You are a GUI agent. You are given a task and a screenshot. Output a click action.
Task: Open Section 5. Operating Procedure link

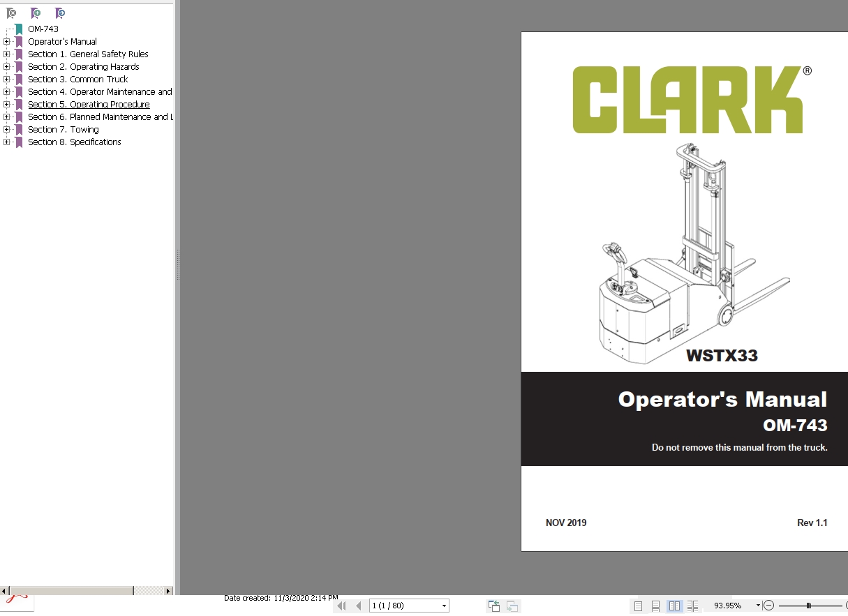89,105
